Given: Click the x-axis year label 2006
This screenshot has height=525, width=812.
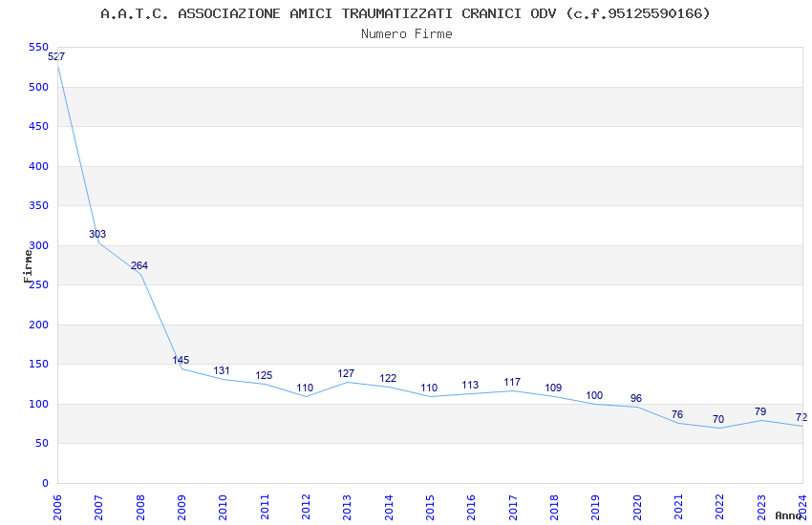Looking at the screenshot, I should pos(57,507).
